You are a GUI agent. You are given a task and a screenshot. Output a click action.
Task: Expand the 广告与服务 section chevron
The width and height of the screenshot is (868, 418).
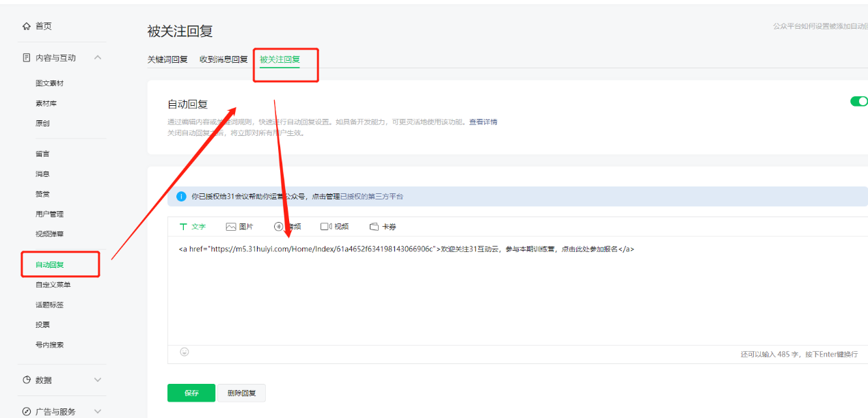coord(98,411)
